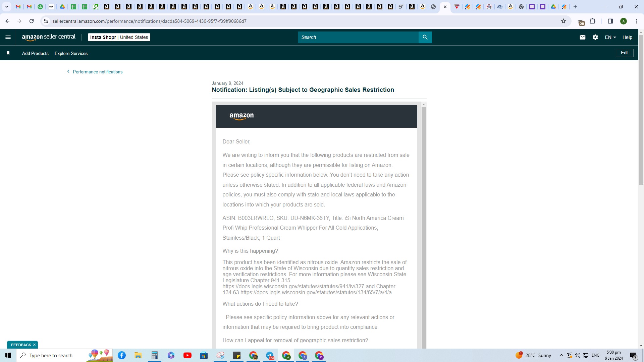The width and height of the screenshot is (644, 362).
Task: Close the active Seller Central tab
Action: (x=445, y=7)
